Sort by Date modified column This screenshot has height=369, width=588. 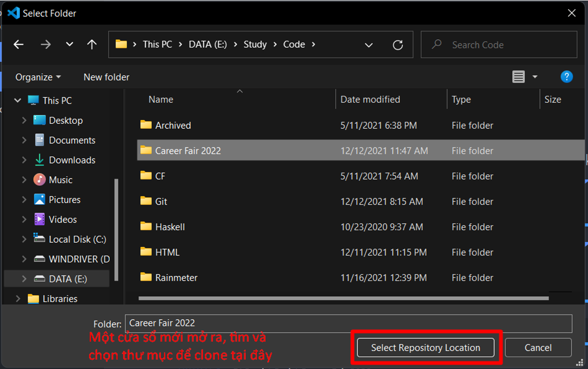370,99
